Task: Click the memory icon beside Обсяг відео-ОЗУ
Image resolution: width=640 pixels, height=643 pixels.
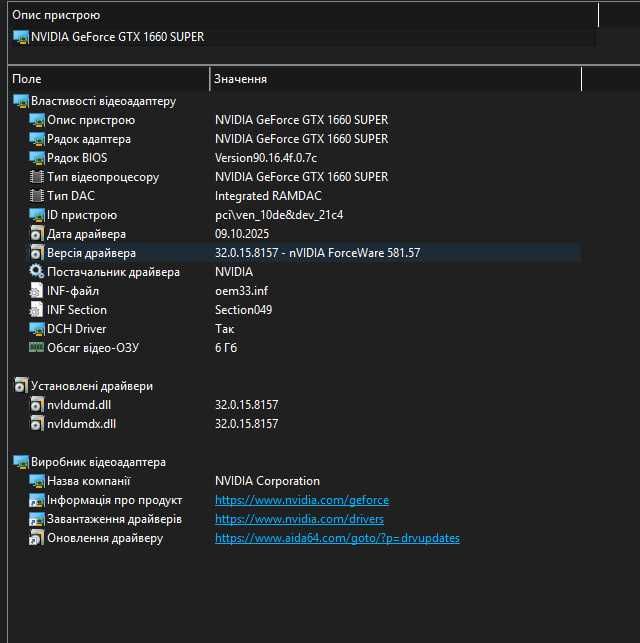Action: pyautogui.click(x=36, y=347)
